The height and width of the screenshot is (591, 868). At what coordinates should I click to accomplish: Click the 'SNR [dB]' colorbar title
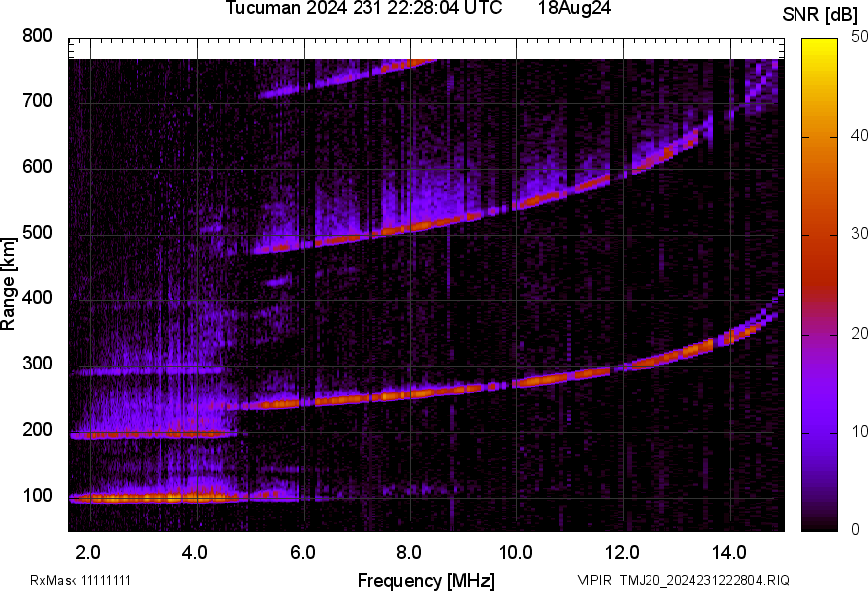coord(818,14)
